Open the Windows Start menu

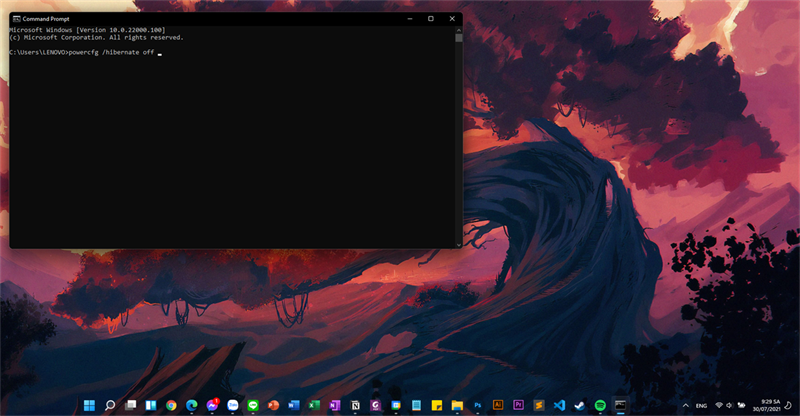click(89, 405)
